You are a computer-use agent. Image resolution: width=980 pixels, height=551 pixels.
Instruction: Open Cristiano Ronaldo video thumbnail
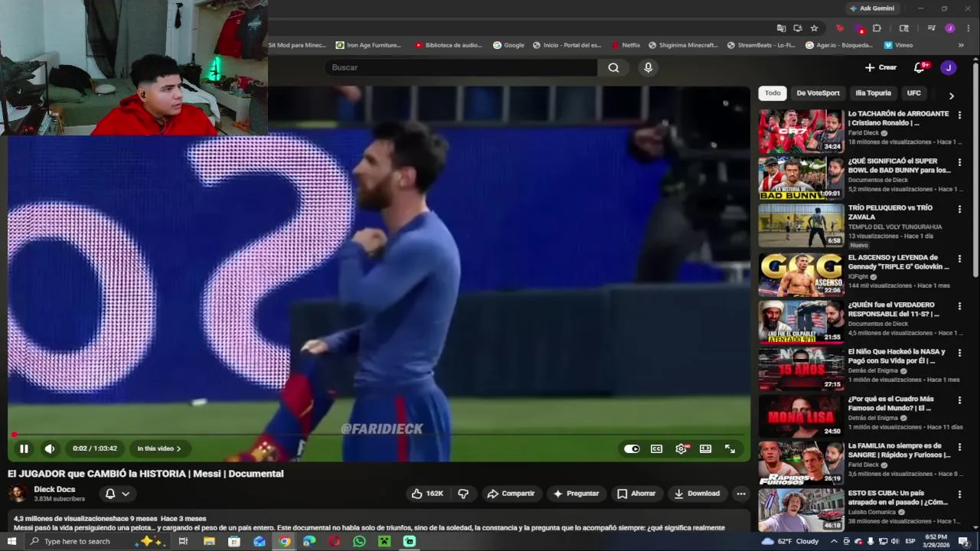coord(801,131)
